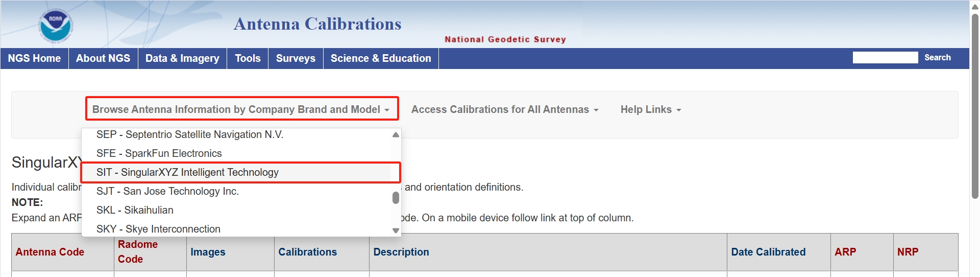Expand Access Calibrations for All Antennas menu

pos(504,109)
